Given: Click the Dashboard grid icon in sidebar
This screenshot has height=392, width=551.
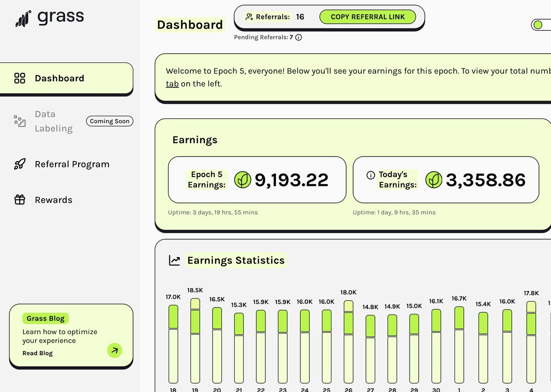Looking at the screenshot, I should (x=20, y=78).
